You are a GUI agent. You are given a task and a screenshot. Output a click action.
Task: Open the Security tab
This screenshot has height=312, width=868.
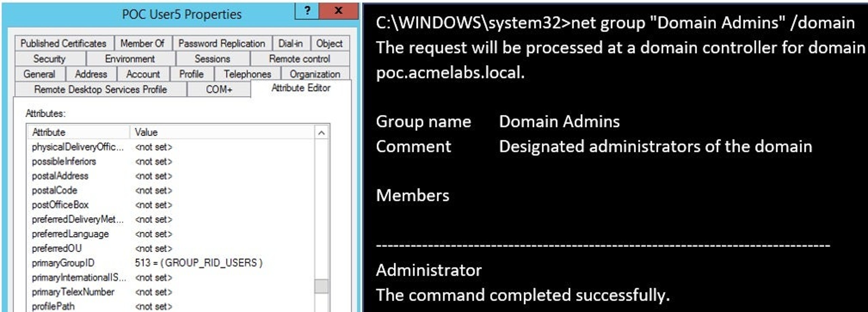tap(50, 59)
